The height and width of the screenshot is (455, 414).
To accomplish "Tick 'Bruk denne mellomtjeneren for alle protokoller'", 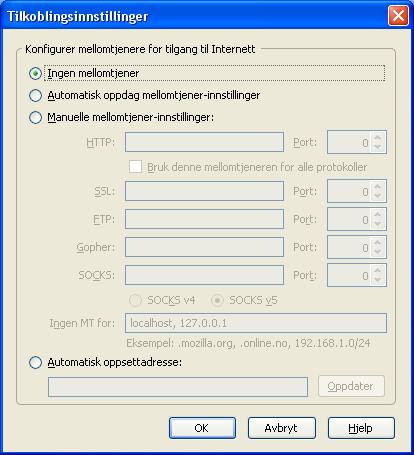I will click(135, 167).
